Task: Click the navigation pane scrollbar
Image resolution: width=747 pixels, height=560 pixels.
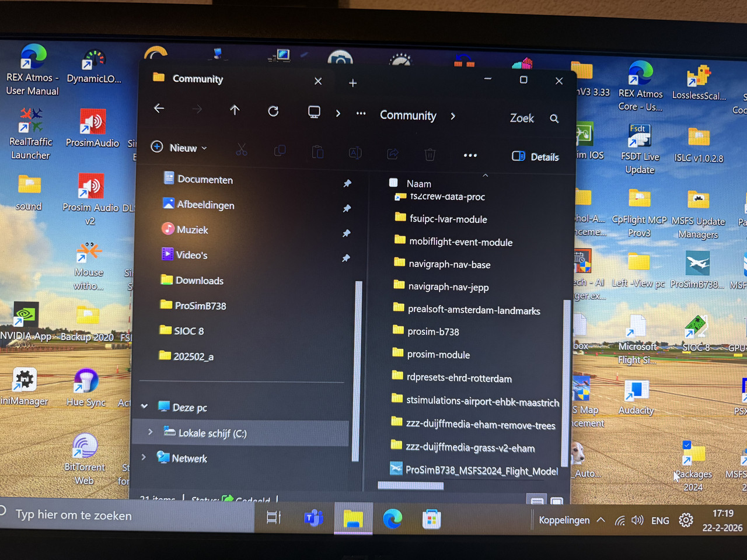Action: (358, 370)
